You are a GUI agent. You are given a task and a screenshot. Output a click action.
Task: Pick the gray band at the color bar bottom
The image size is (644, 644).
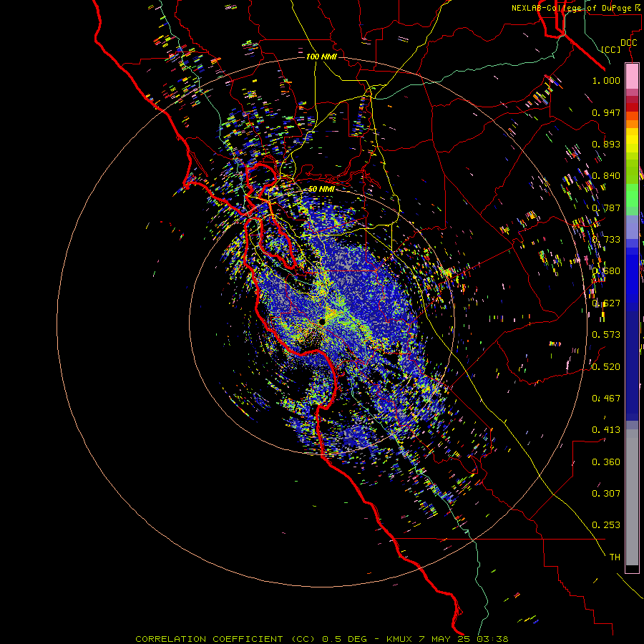[632, 497]
